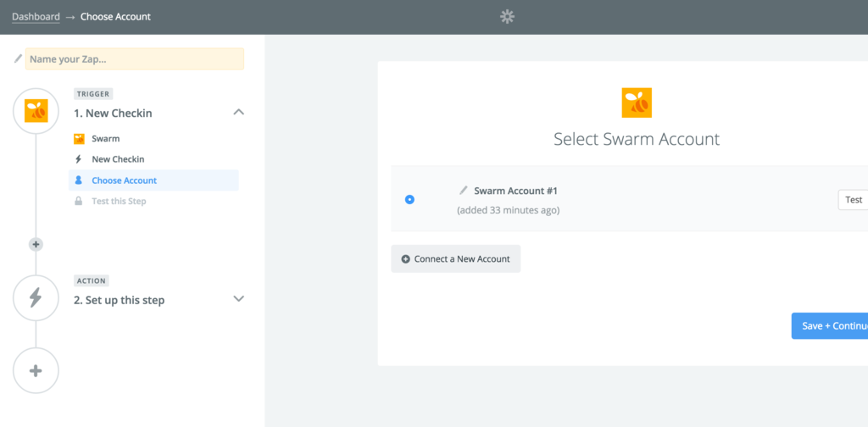Click Connect a New Account button

(x=455, y=259)
